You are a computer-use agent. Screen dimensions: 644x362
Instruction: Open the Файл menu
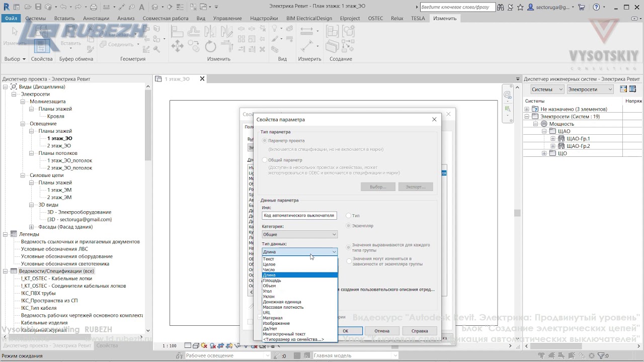click(x=11, y=19)
